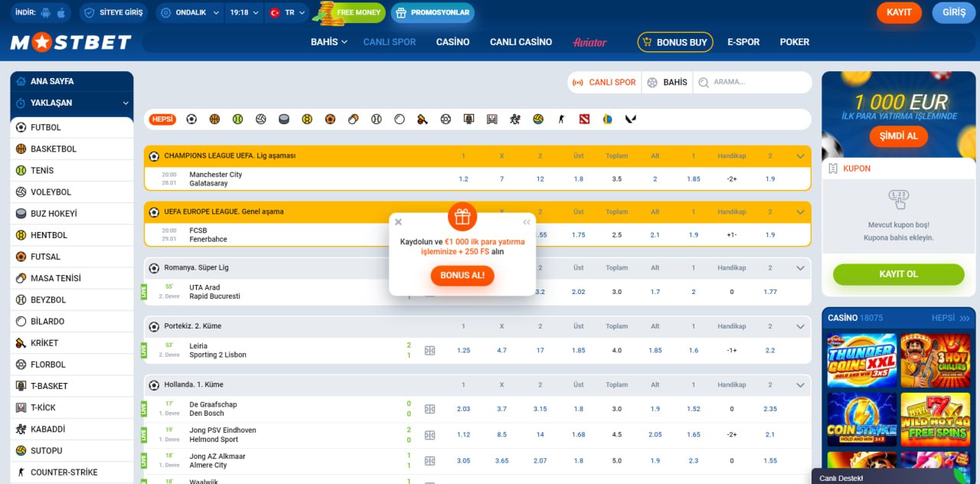
Task: Select Valorant icon in filter row
Action: click(x=630, y=119)
